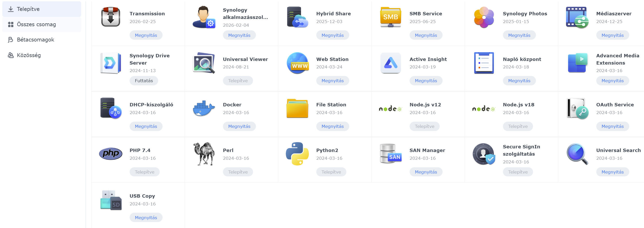Open Napló központ with Megnyitás
Image resolution: width=644 pixels, height=228 pixels.
click(x=519, y=81)
